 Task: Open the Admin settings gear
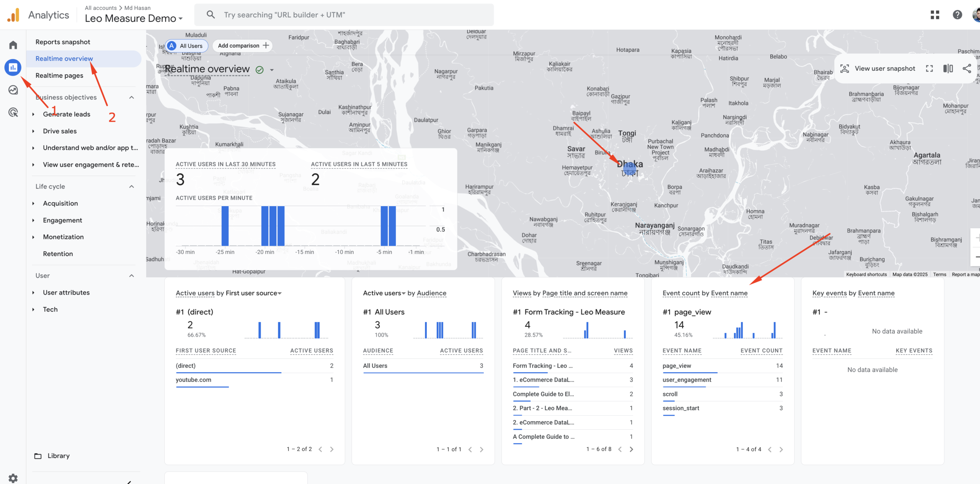pyautogui.click(x=13, y=478)
